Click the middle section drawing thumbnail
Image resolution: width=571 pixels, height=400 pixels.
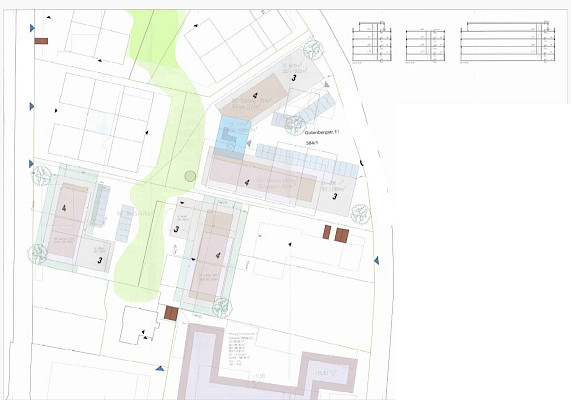[425, 45]
